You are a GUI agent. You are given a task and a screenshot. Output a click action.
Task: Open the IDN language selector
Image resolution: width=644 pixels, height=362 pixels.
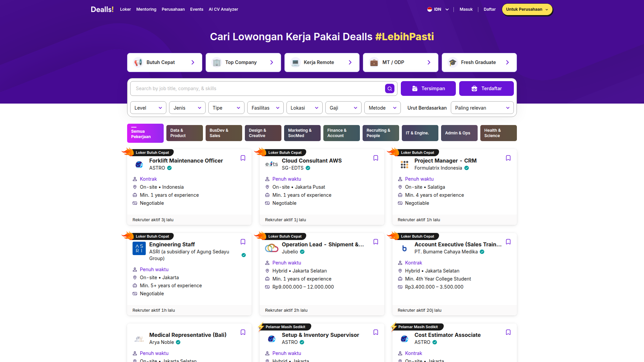[438, 9]
